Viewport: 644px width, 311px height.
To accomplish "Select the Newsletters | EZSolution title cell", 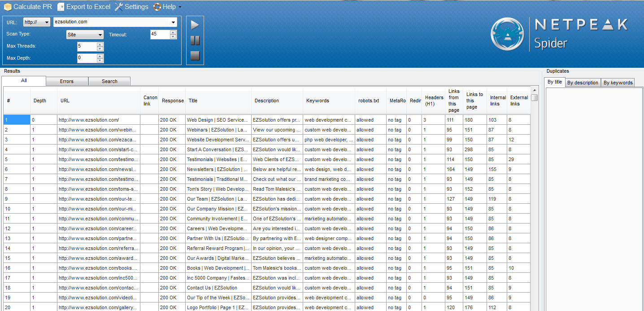I will tap(218, 169).
